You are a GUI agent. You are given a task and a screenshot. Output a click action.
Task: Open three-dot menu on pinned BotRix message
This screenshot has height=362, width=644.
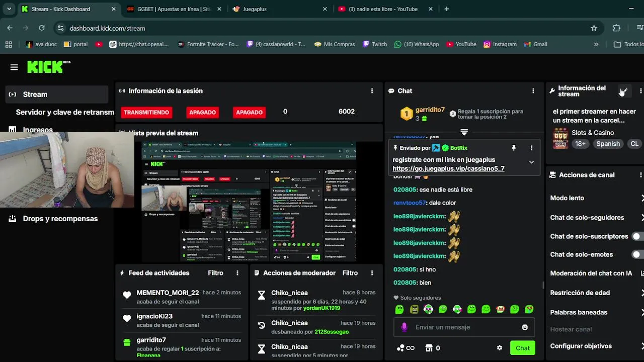point(531,148)
